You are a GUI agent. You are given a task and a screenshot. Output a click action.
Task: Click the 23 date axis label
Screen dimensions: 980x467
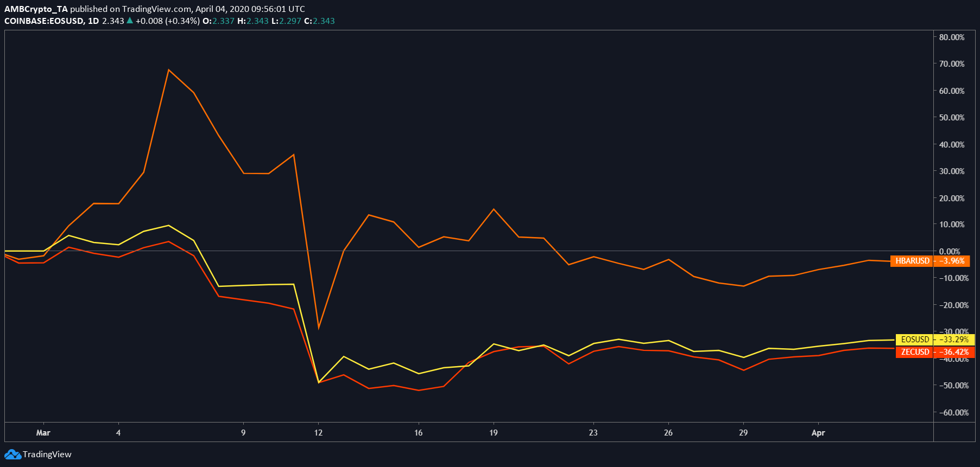pyautogui.click(x=593, y=433)
